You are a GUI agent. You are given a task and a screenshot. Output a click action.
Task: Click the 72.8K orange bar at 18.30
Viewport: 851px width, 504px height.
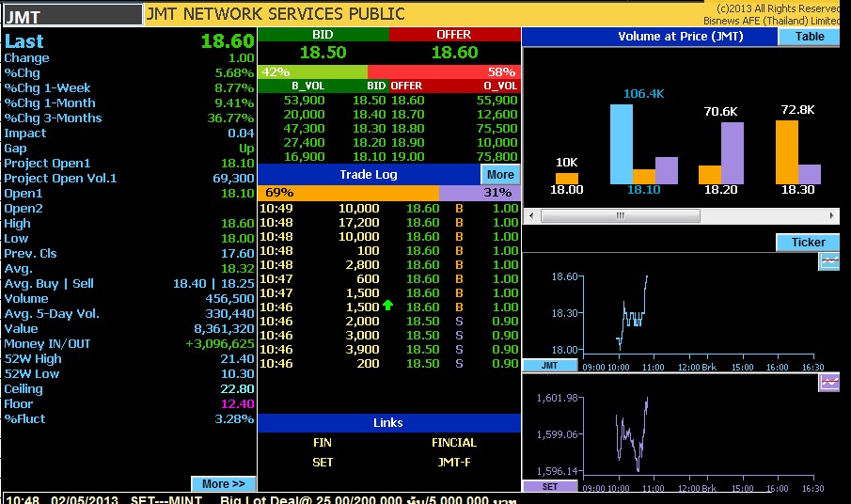click(x=786, y=152)
